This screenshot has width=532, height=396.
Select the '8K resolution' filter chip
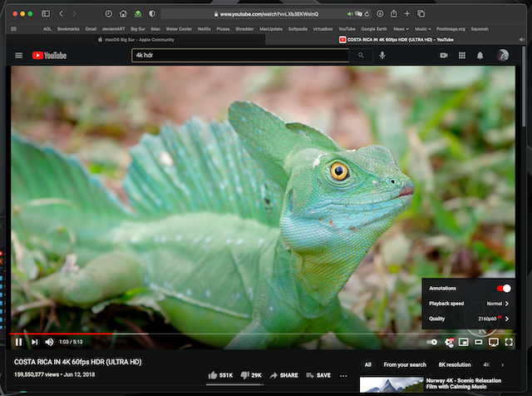pyautogui.click(x=455, y=364)
